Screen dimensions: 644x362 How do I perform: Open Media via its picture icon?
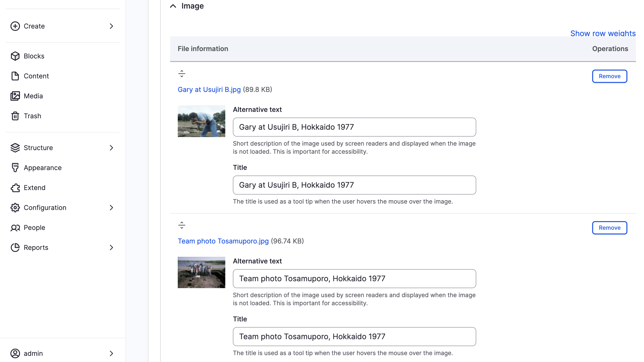point(15,96)
